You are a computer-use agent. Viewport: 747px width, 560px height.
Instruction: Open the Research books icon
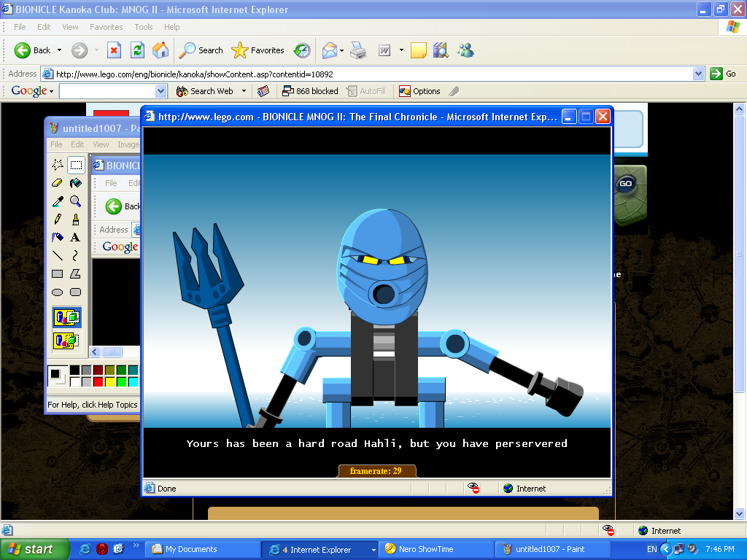coord(441,50)
